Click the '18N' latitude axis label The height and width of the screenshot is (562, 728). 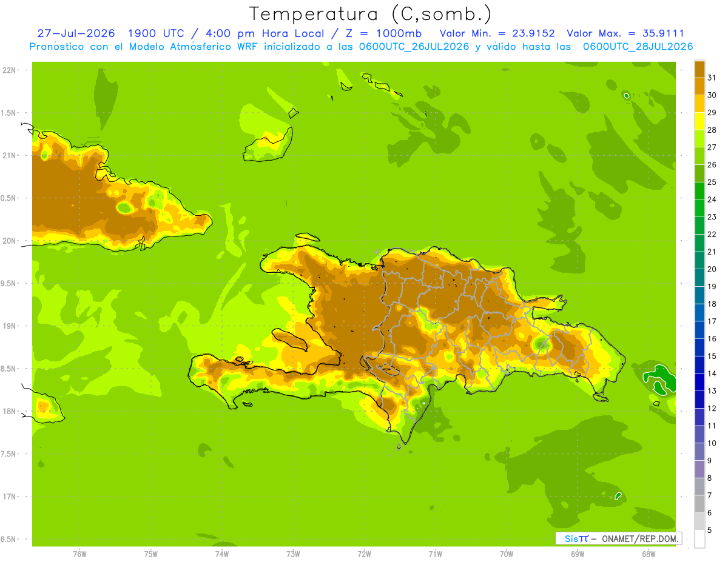9,412
